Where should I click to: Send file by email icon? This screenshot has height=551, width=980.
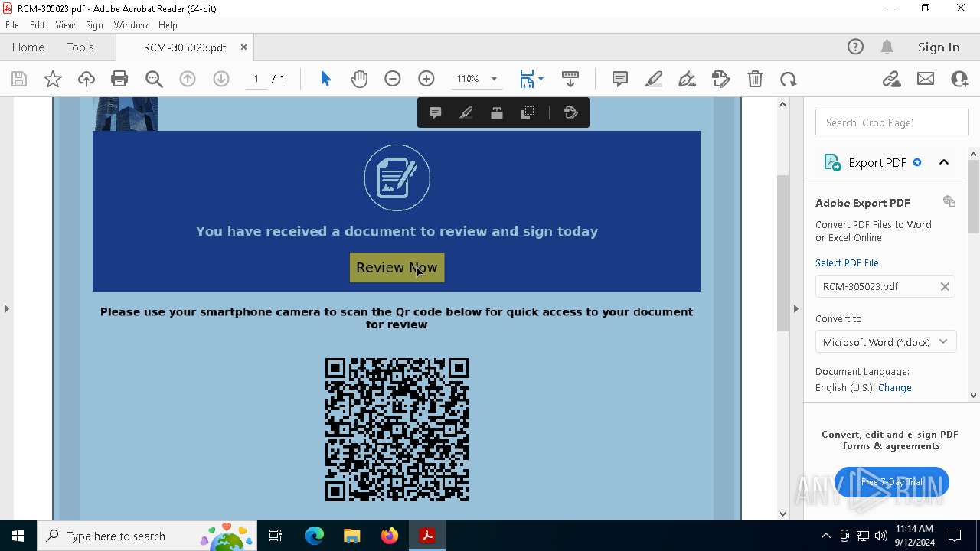click(926, 79)
